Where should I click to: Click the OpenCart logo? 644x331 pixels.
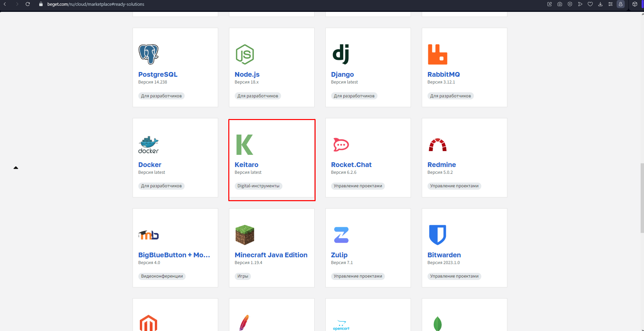pos(341,325)
